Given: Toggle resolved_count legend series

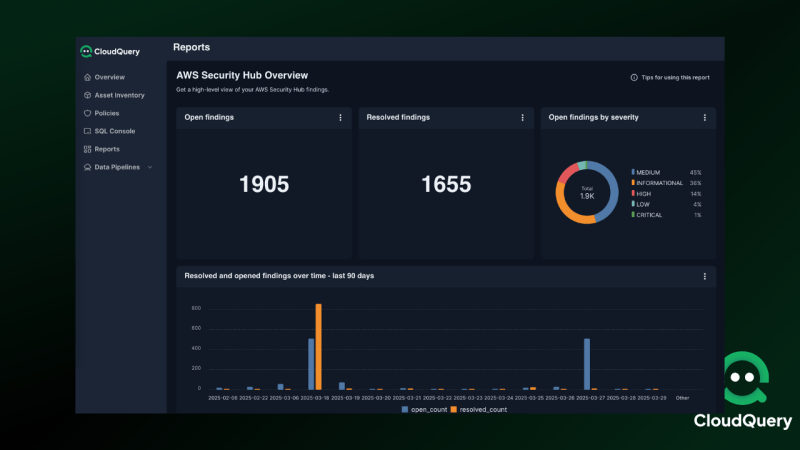Looking at the screenshot, I should tap(479, 410).
